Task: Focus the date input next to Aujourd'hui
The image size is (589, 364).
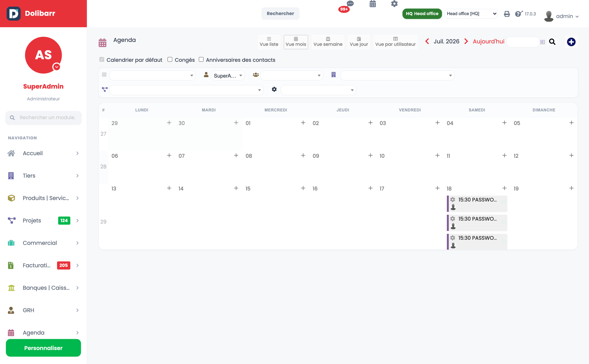Action: click(523, 42)
